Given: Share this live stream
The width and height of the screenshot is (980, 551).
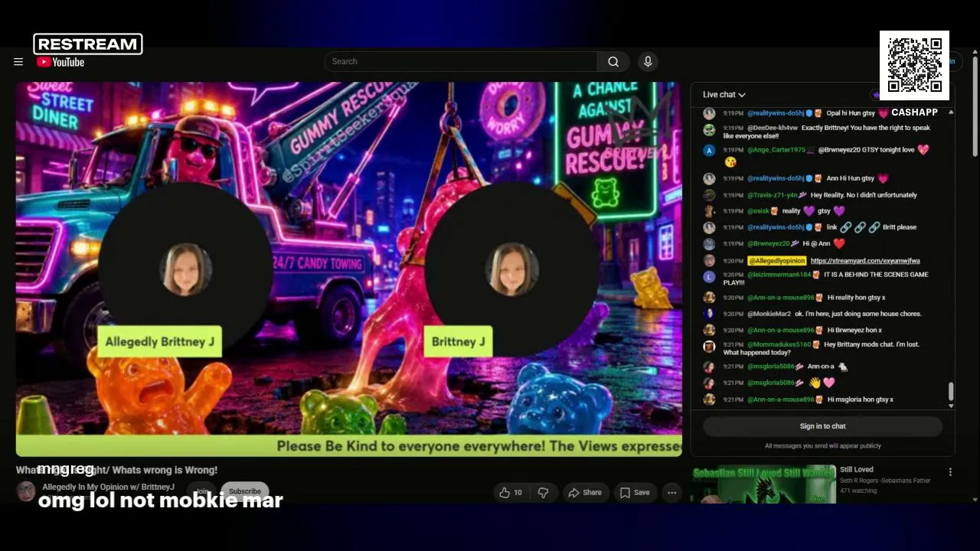Looking at the screenshot, I should [x=585, y=493].
